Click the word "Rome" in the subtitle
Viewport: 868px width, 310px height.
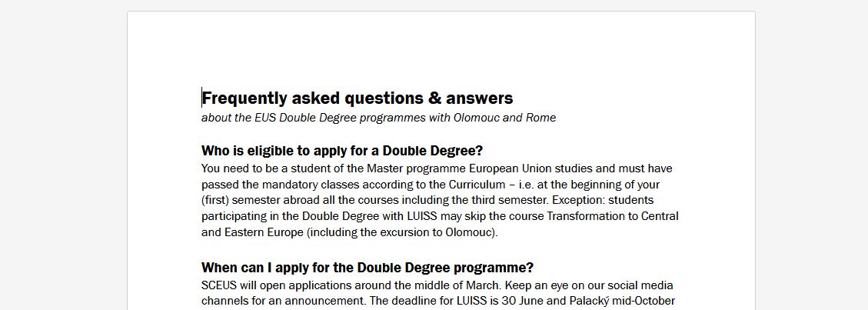pyautogui.click(x=540, y=118)
